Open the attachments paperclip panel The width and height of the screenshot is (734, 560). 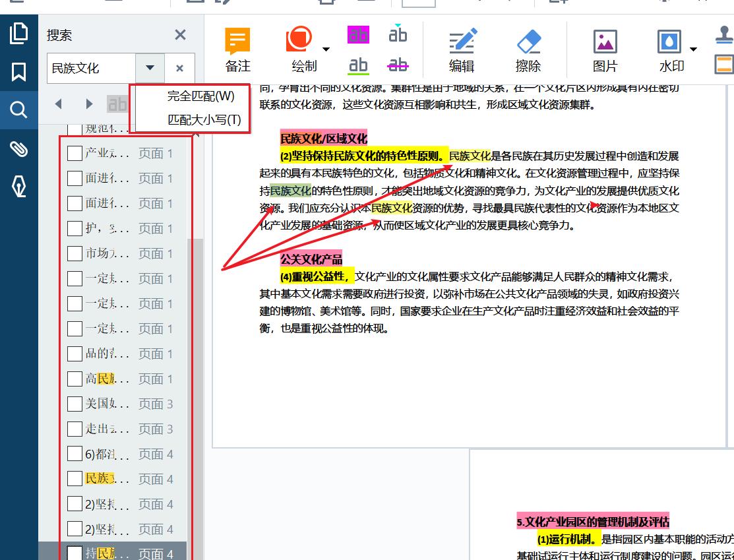point(18,148)
